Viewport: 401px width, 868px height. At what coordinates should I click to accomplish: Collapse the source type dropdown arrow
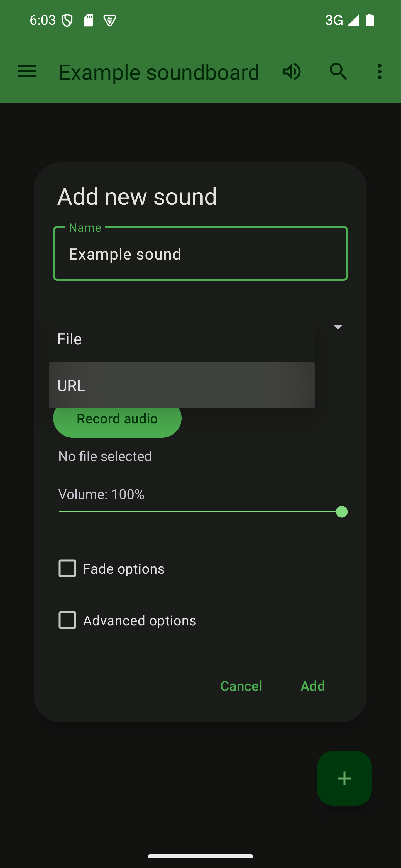click(338, 327)
